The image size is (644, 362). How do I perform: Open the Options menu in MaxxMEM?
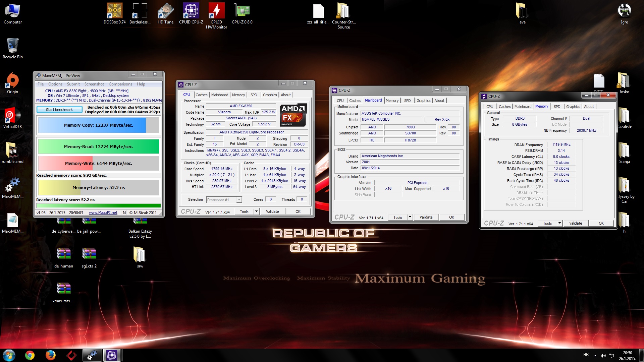[55, 84]
